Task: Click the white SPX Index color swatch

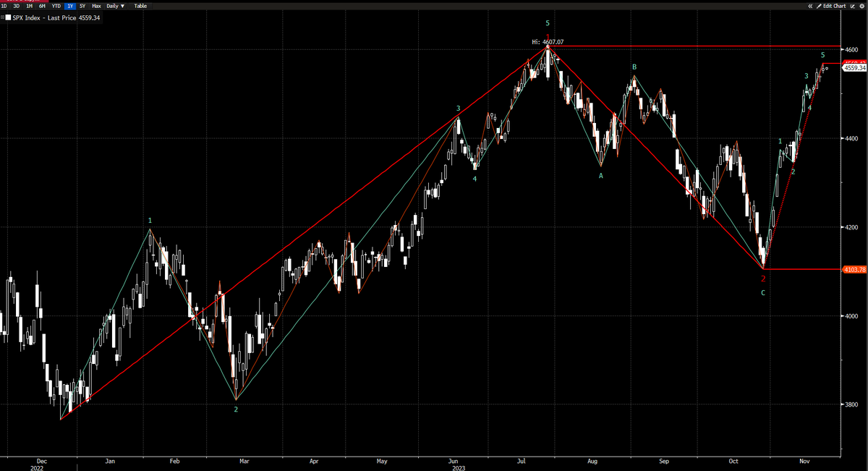Action: pos(8,16)
